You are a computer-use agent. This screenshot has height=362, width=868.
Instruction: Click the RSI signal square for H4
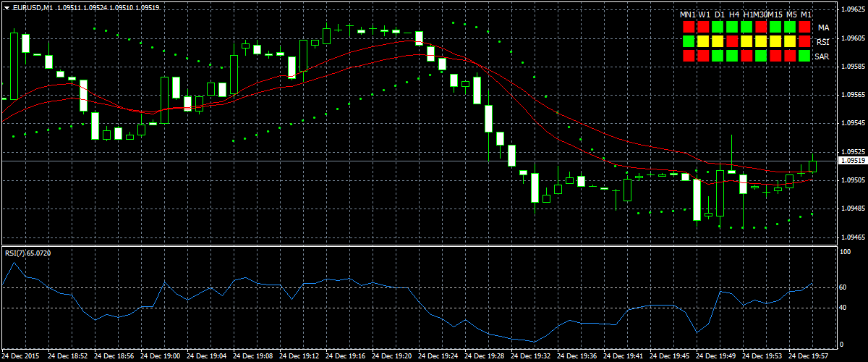click(x=732, y=41)
